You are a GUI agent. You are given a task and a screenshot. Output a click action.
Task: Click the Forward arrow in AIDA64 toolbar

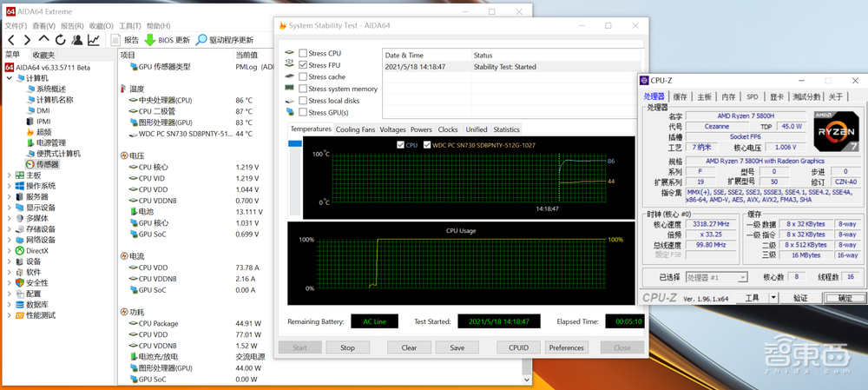(27, 40)
